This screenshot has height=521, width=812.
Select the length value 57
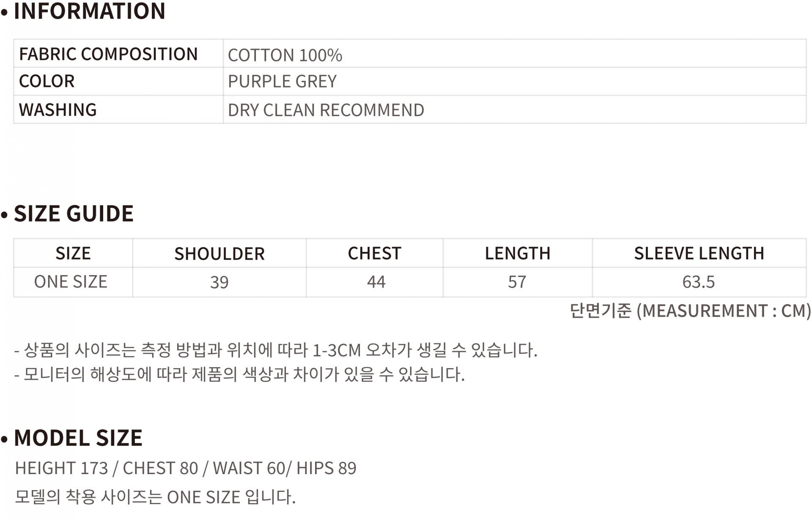click(517, 282)
